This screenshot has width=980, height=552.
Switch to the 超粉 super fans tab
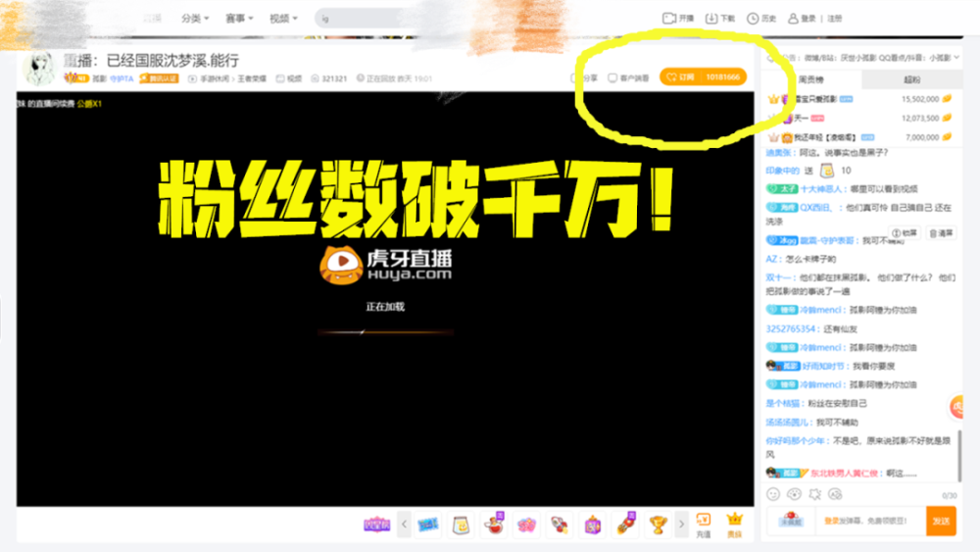[911, 79]
